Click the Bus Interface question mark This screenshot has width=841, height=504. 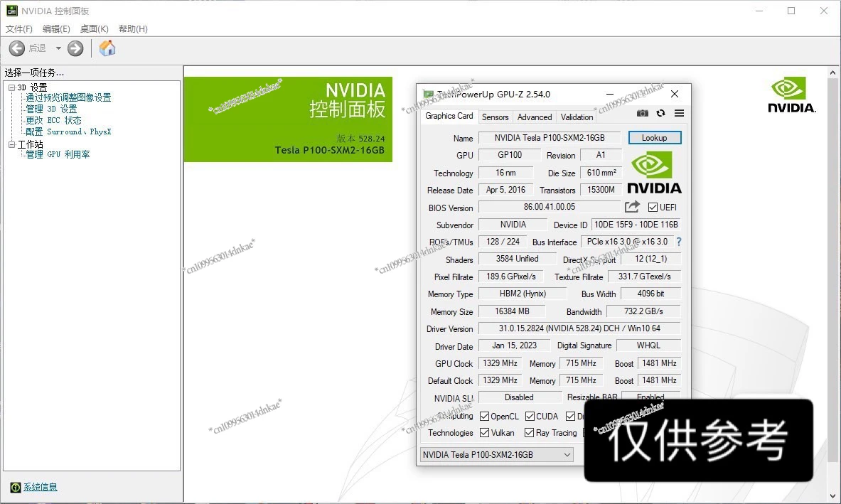pyautogui.click(x=679, y=242)
